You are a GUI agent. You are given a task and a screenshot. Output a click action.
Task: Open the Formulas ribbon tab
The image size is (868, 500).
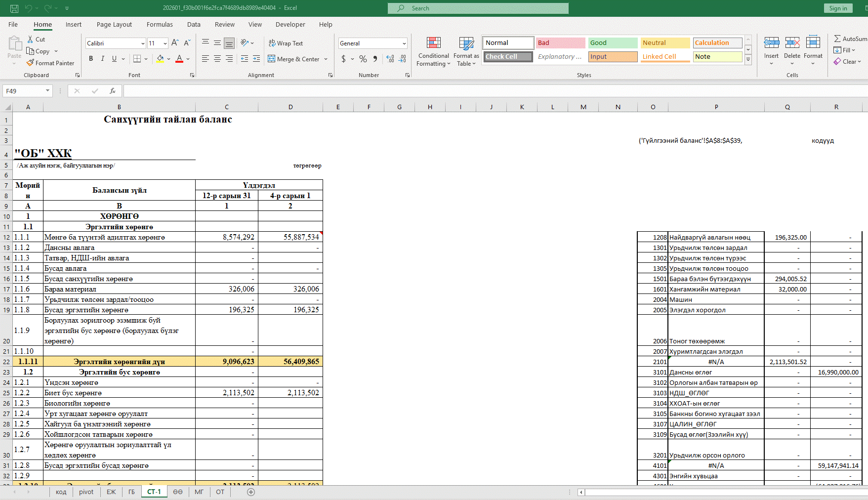coord(160,24)
